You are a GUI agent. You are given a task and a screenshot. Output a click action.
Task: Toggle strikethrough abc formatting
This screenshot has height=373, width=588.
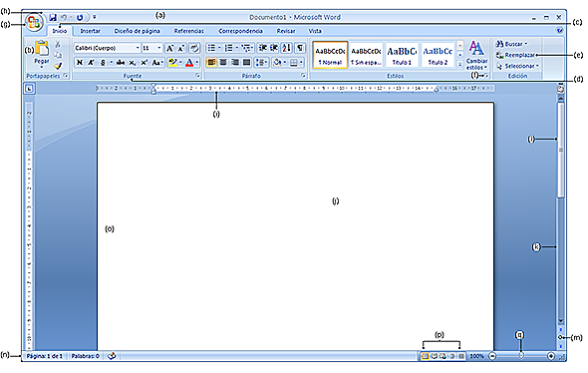[x=121, y=62]
